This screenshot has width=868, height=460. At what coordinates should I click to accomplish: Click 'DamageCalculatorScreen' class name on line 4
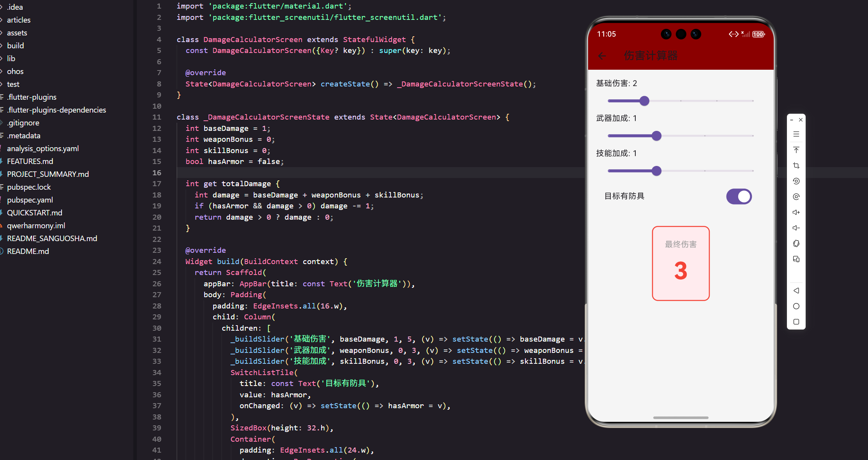coord(253,40)
